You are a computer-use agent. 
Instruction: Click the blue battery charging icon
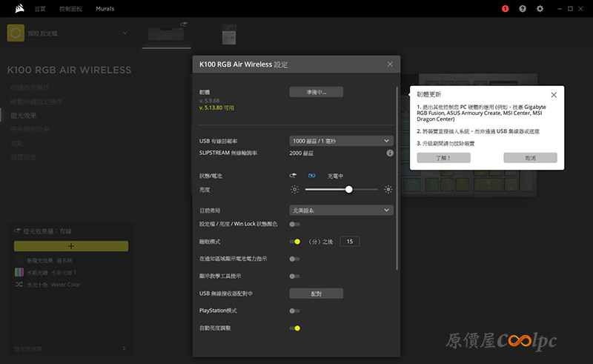(311, 176)
